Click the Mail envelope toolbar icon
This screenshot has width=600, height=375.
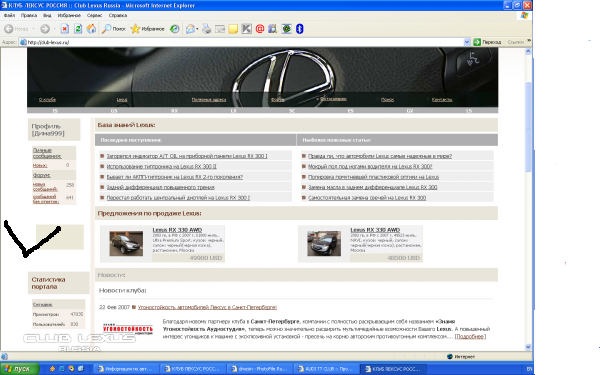190,29
